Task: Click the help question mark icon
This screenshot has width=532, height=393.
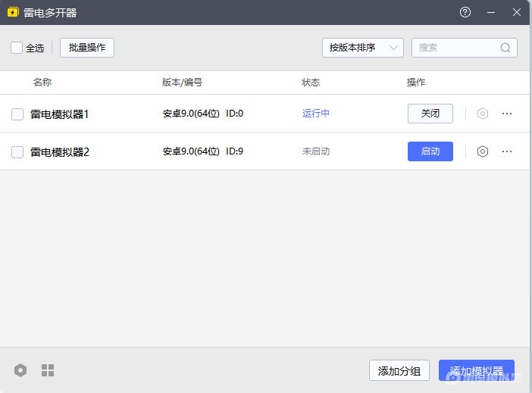Action: pyautogui.click(x=465, y=13)
